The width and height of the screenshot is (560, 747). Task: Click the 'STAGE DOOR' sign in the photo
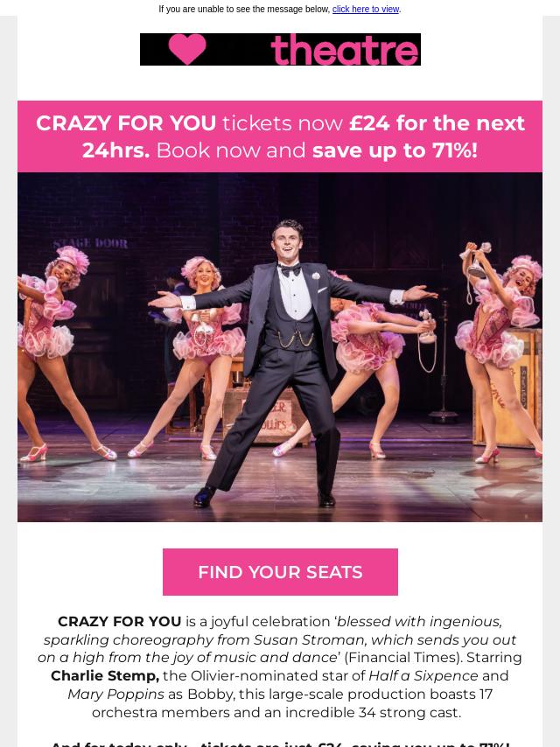[x=90, y=243]
